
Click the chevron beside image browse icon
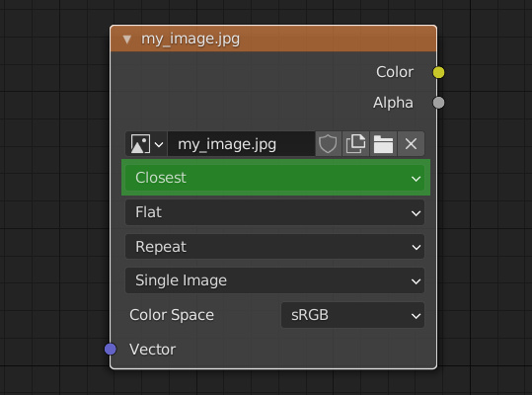point(159,144)
